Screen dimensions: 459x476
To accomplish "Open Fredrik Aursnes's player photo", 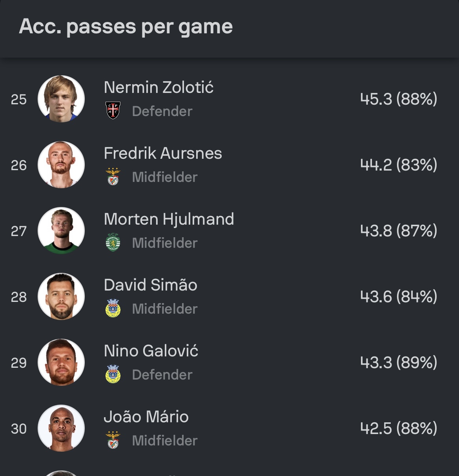I will click(x=61, y=165).
